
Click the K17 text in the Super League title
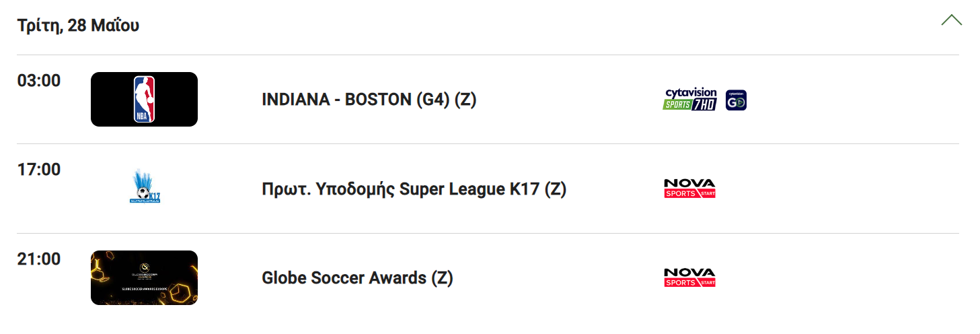coord(525,189)
